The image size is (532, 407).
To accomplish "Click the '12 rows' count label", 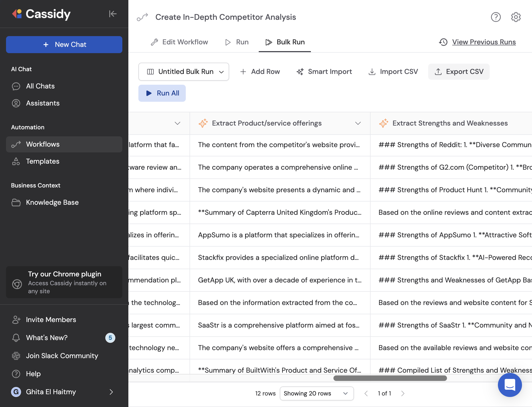I will (265, 393).
